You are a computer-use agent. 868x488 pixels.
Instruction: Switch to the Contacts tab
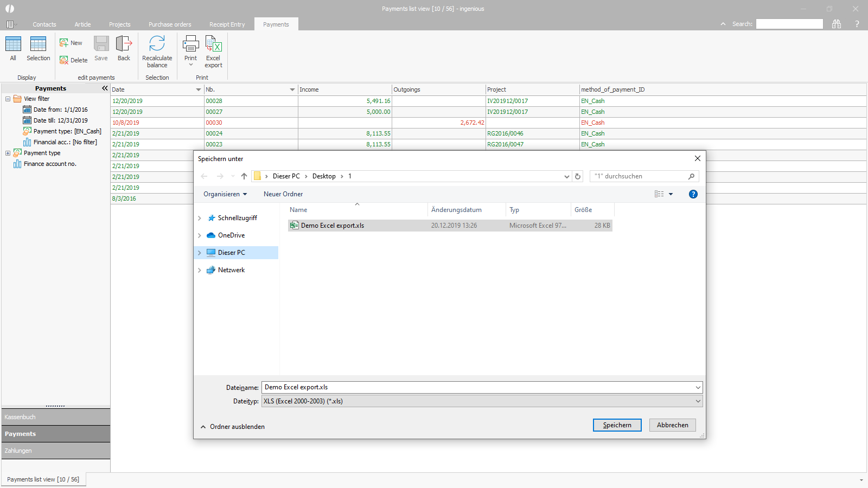point(44,24)
